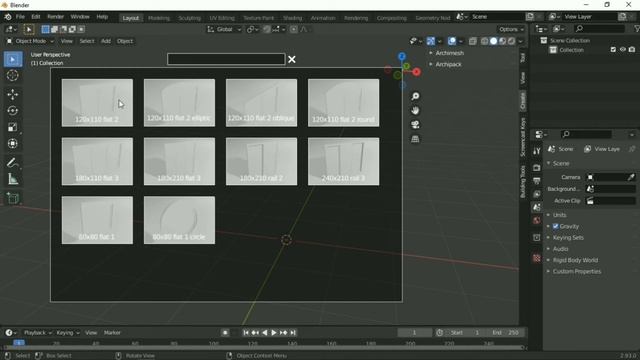Open the Output properties tab icon
Viewport: 640px width, 360px height.
coord(537,181)
